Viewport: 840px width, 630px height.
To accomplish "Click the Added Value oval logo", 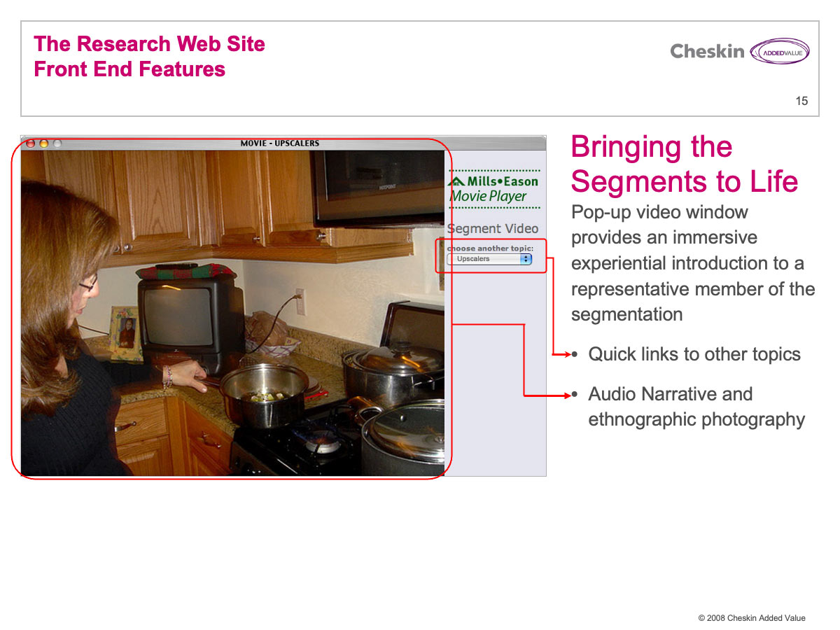I will click(x=779, y=51).
